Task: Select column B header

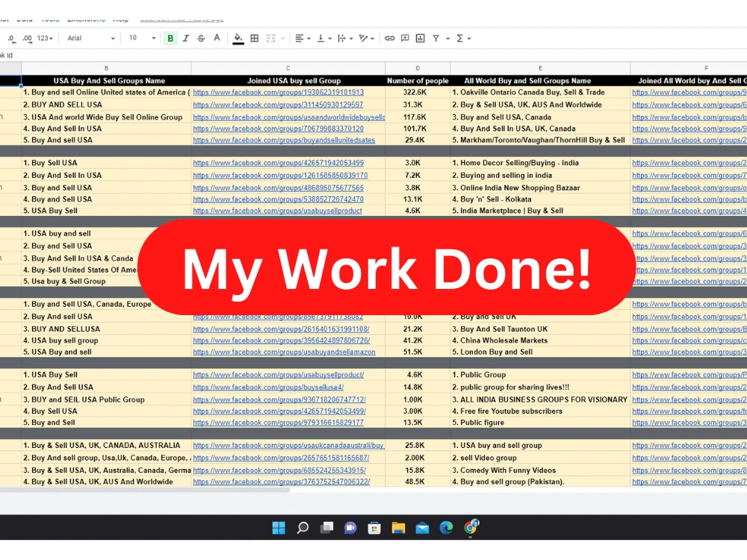Action: click(x=106, y=69)
